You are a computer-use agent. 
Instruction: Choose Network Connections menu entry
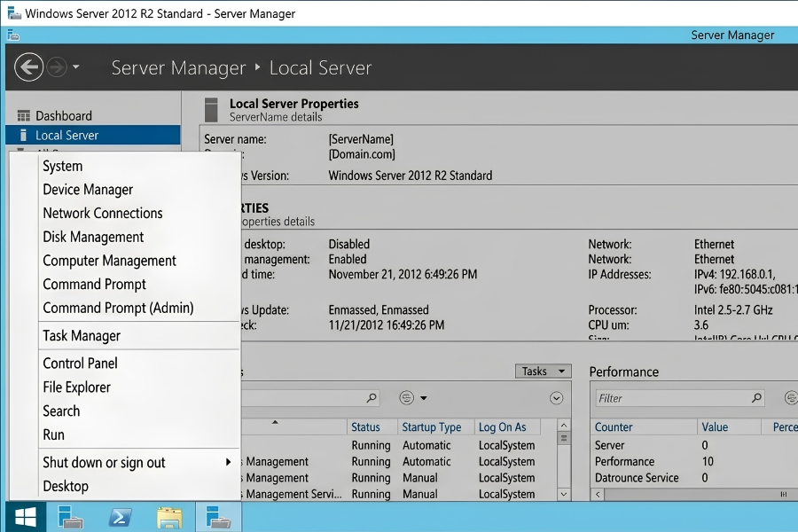click(103, 213)
